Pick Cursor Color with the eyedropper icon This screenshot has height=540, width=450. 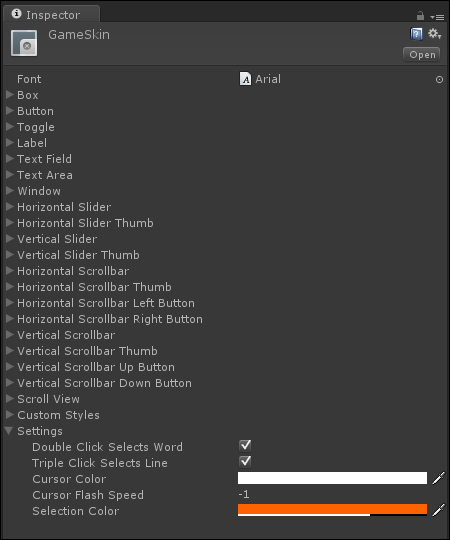pyautogui.click(x=438, y=478)
